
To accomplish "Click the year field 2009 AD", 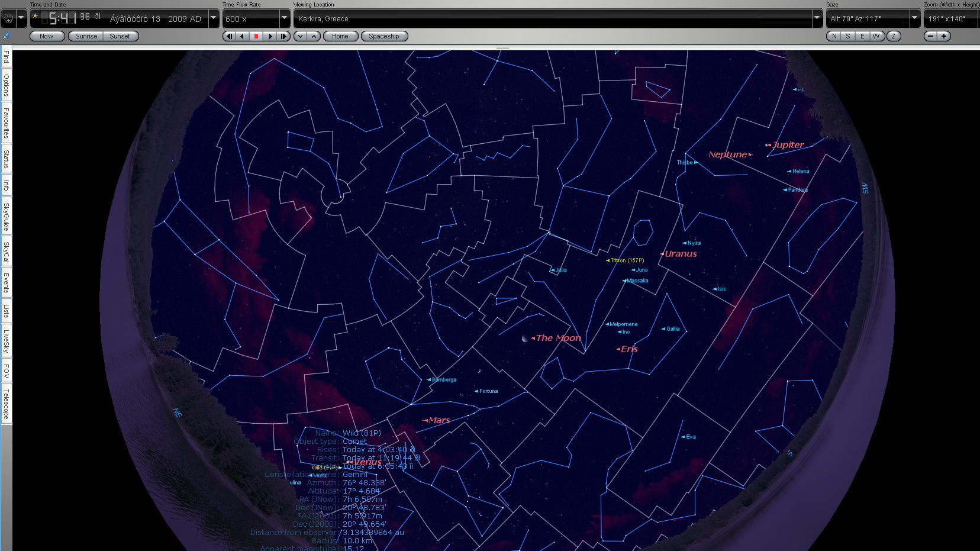I will (x=185, y=19).
